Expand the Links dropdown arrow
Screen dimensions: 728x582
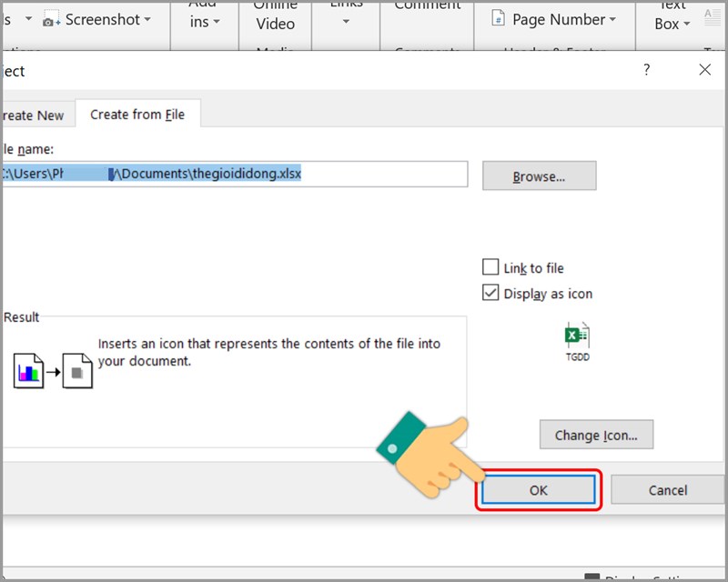tap(346, 21)
